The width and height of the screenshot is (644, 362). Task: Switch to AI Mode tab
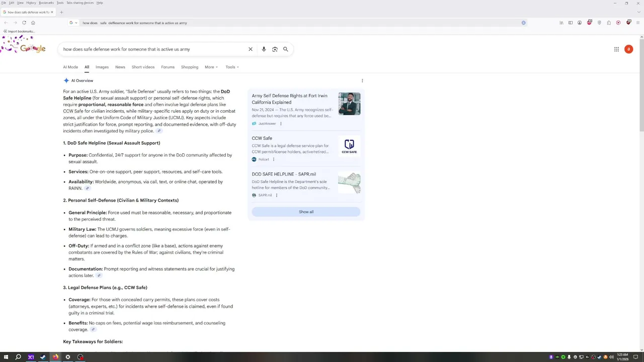[x=70, y=67]
